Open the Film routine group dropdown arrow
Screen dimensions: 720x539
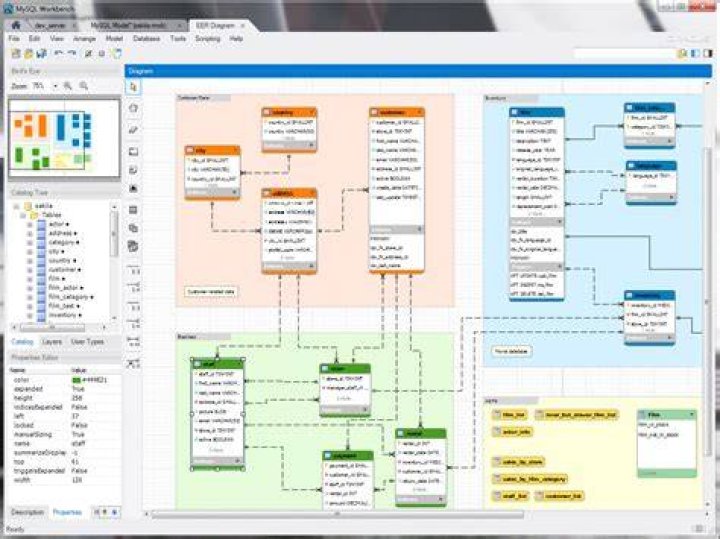(x=692, y=415)
